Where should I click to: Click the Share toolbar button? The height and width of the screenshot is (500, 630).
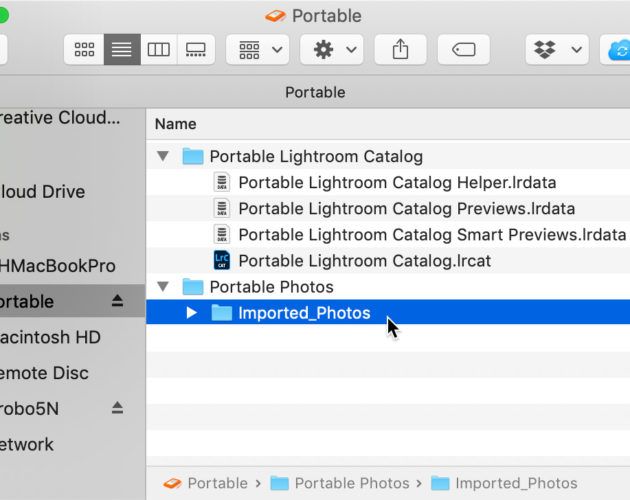click(400, 50)
